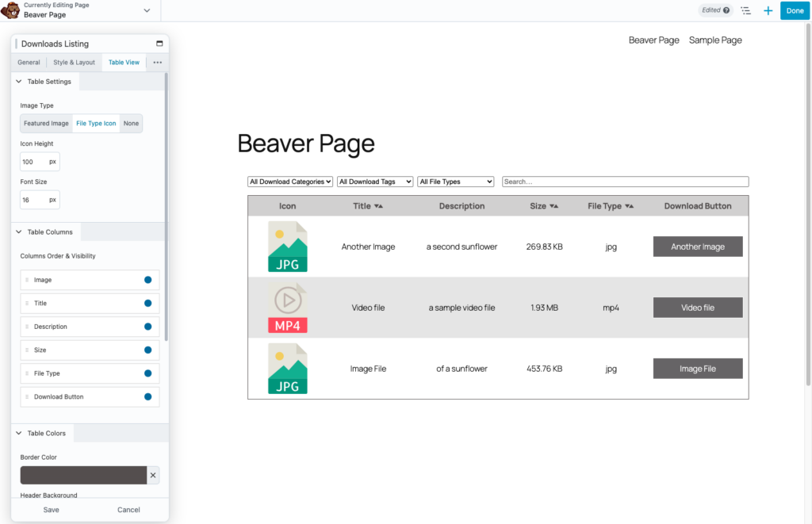Sort the table by Size arrows
The width and height of the screenshot is (812, 524).
pos(553,206)
